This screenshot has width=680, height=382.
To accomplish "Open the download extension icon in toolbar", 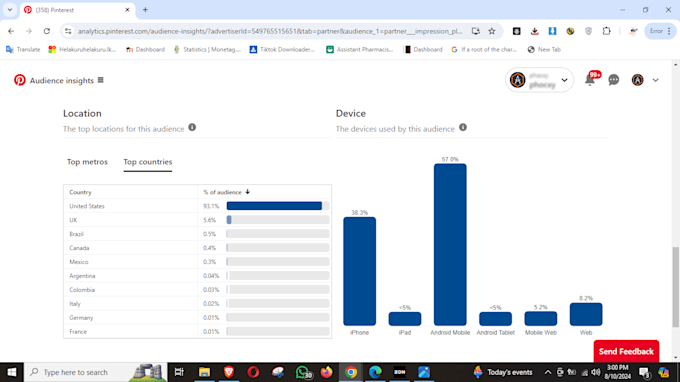I will pos(534,31).
